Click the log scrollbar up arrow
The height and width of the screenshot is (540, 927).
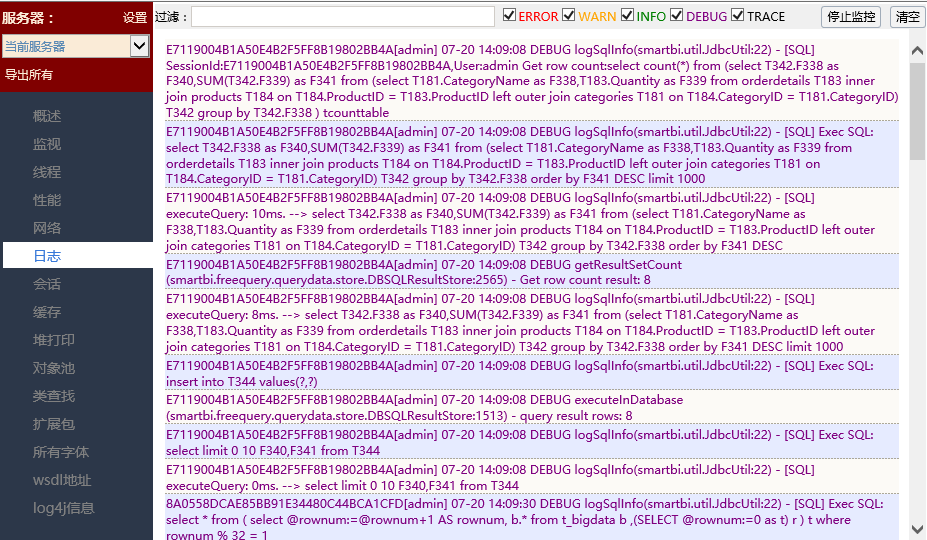(917, 51)
